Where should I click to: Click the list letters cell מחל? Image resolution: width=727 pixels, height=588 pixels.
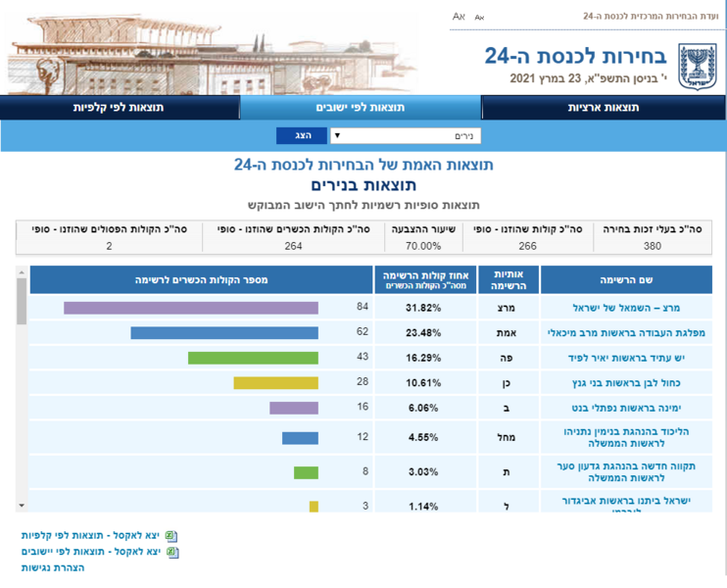[507, 437]
